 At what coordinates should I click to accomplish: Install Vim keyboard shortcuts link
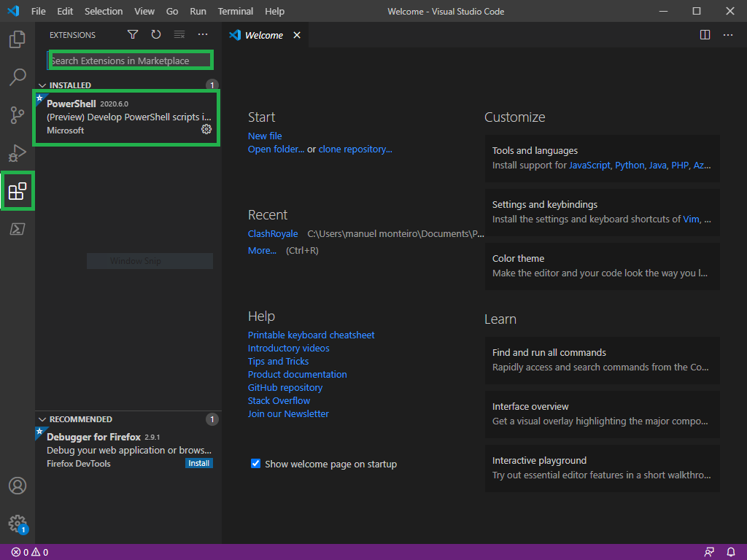click(x=691, y=219)
